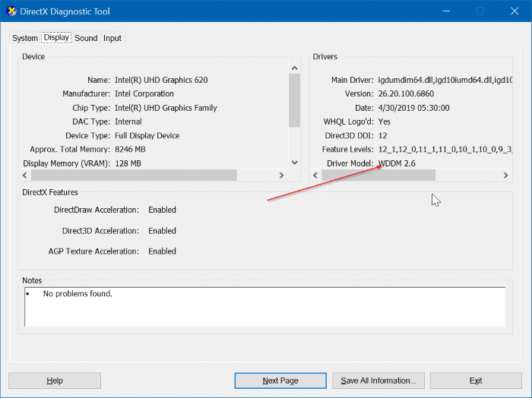Viewport: 532px width, 398px height.
Task: Click the '8246 MB' total memory value
Action: click(x=130, y=149)
